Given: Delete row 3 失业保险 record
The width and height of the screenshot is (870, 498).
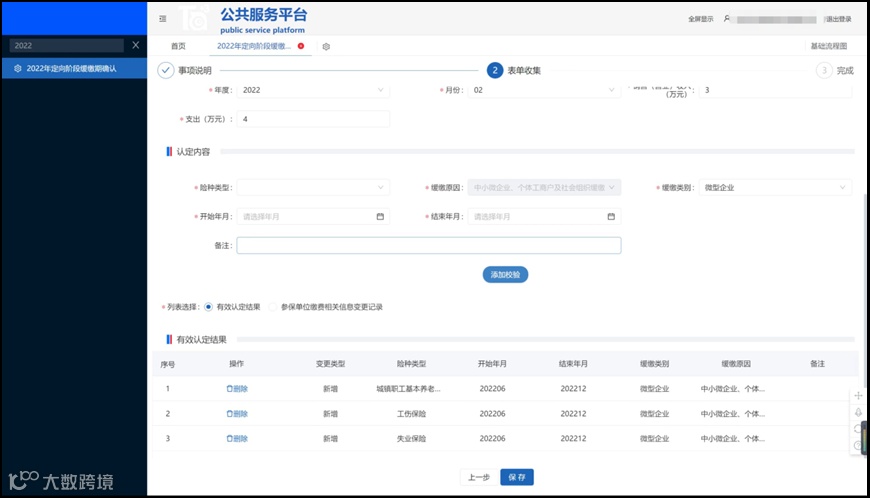Looking at the screenshot, I should pyautogui.click(x=237, y=439).
